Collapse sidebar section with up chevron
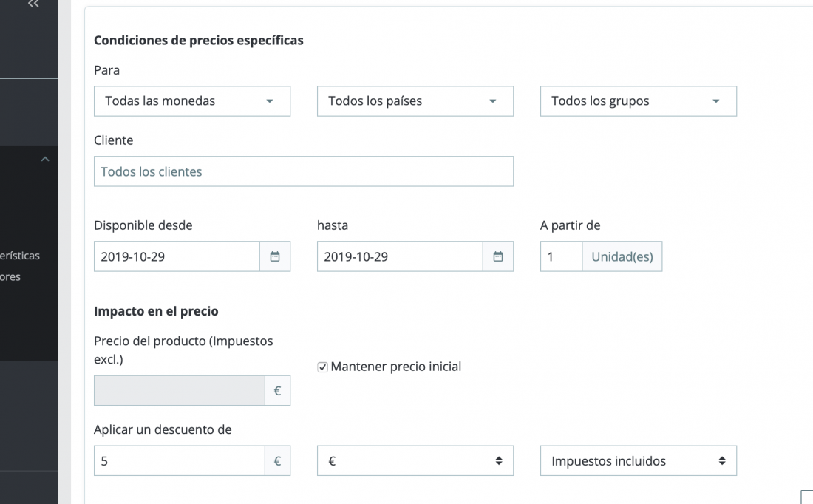 click(45, 159)
